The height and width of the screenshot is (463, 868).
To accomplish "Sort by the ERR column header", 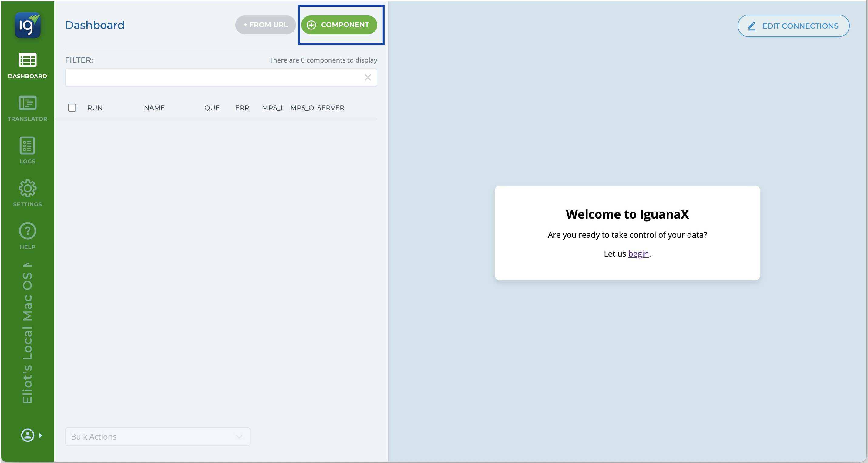I will pyautogui.click(x=242, y=108).
